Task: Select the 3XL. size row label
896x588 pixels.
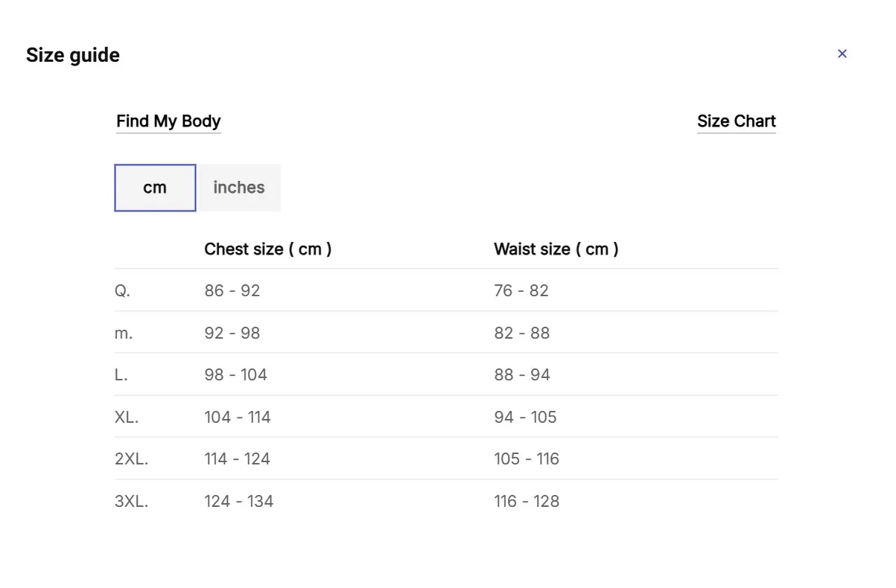Action: [x=132, y=501]
